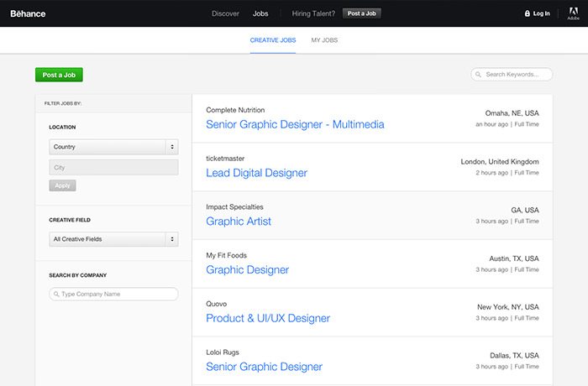Click the London, United Kingdom location
Image resolution: width=588 pixels, height=386 pixels.
pos(500,161)
